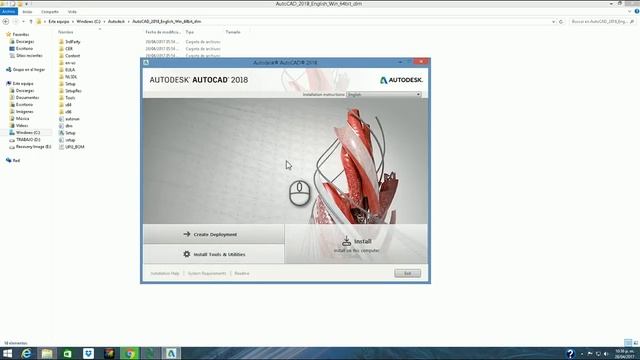
Task: Select Windows (C:) drive in sidebar
Action: click(28, 133)
